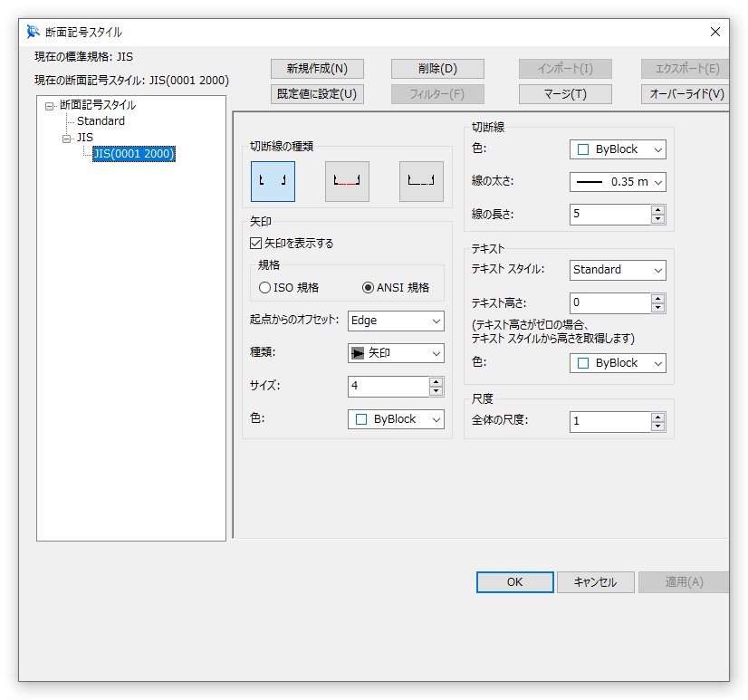Increase the 線の長さ value with up arrow

(657, 210)
